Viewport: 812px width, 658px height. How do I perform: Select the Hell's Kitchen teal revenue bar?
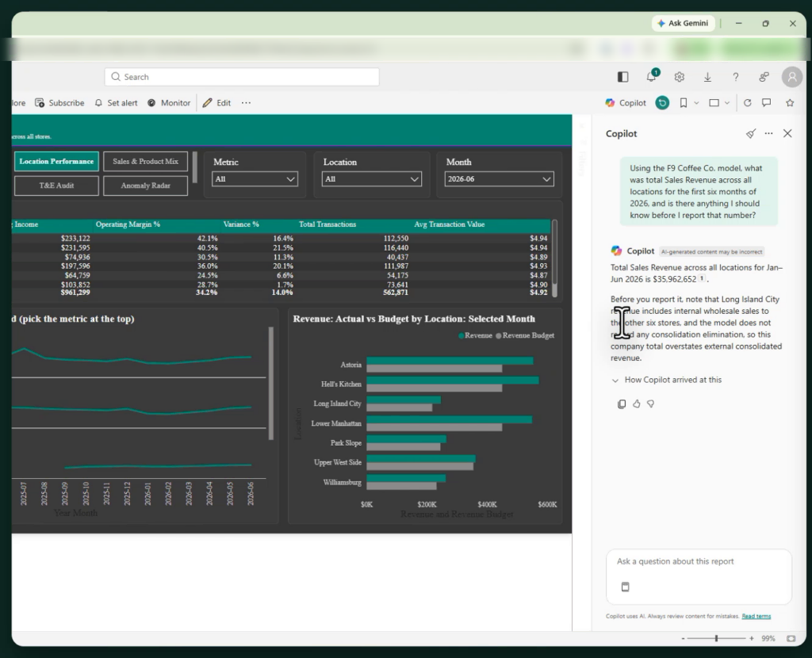pos(453,381)
